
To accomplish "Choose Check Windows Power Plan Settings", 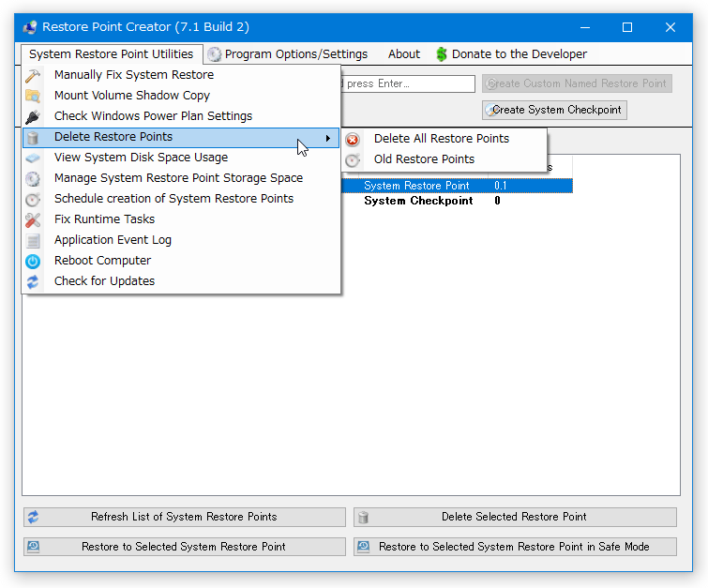I will point(181,116).
